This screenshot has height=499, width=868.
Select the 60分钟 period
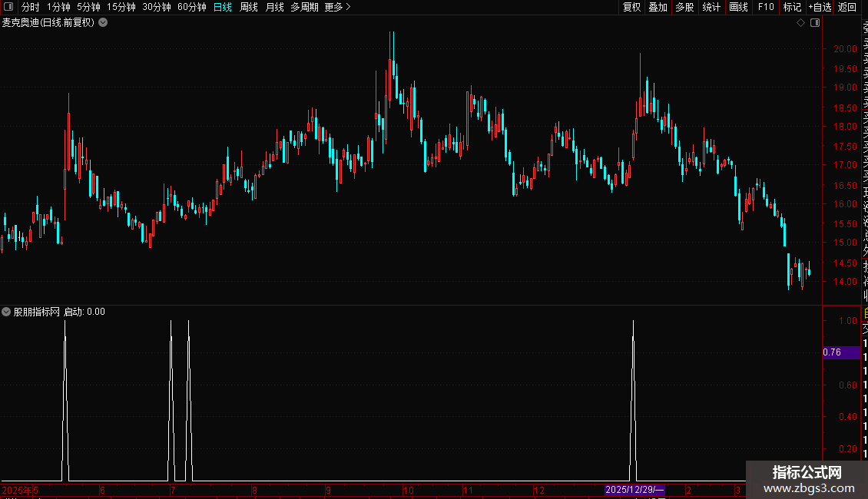pyautogui.click(x=192, y=7)
